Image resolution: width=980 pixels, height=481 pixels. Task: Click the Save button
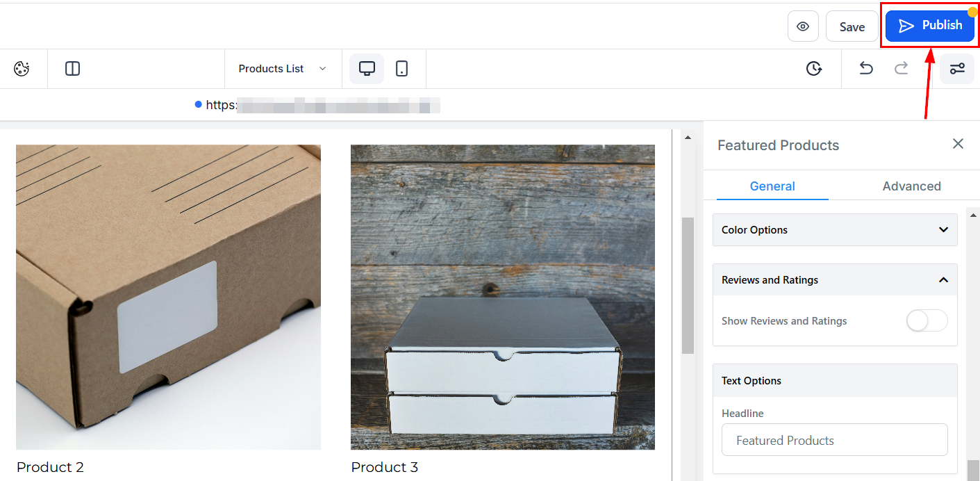(x=852, y=26)
